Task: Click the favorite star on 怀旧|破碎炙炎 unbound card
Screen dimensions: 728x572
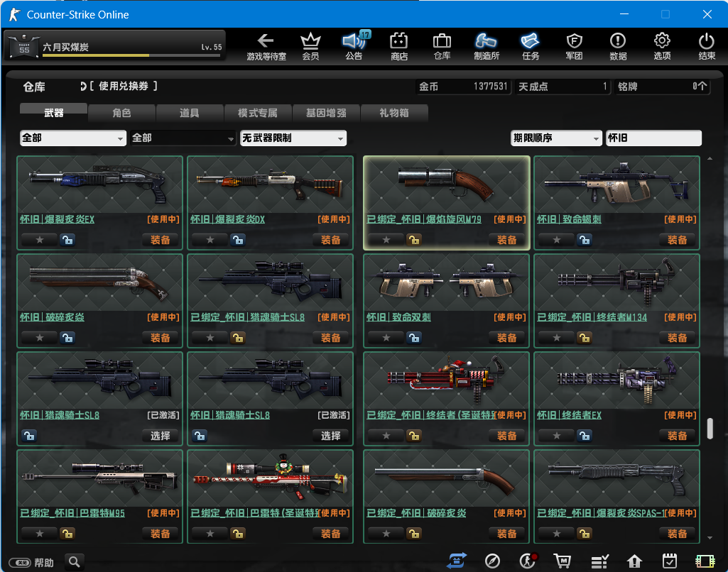Action: point(40,338)
